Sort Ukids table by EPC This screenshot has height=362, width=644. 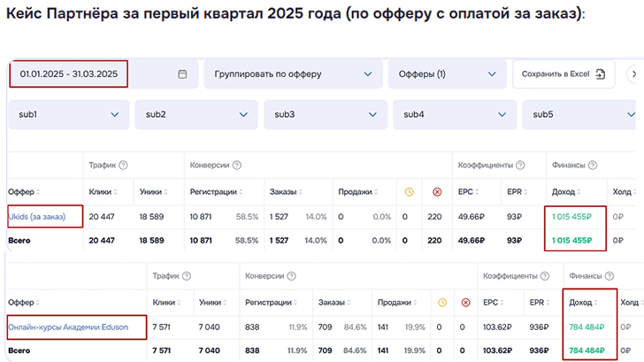[468, 192]
